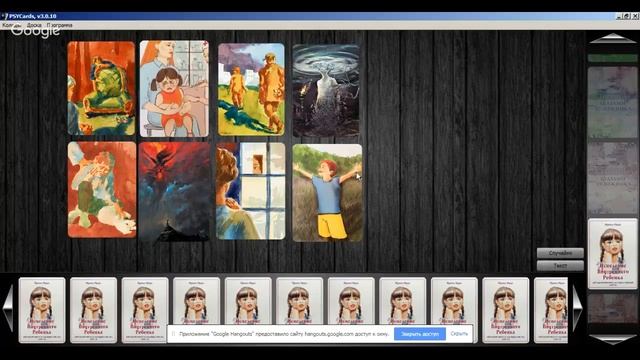Click the PSYCards icon in the title bar
This screenshot has width=640, height=360.
(5, 16)
